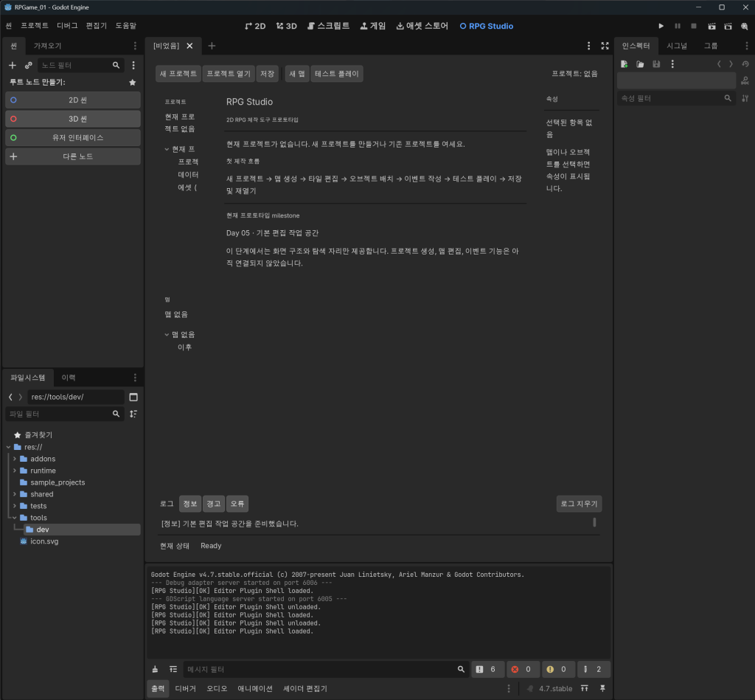Click the 새 프로젝트 button
Image resolution: width=755 pixels, height=700 pixels.
pyautogui.click(x=178, y=74)
